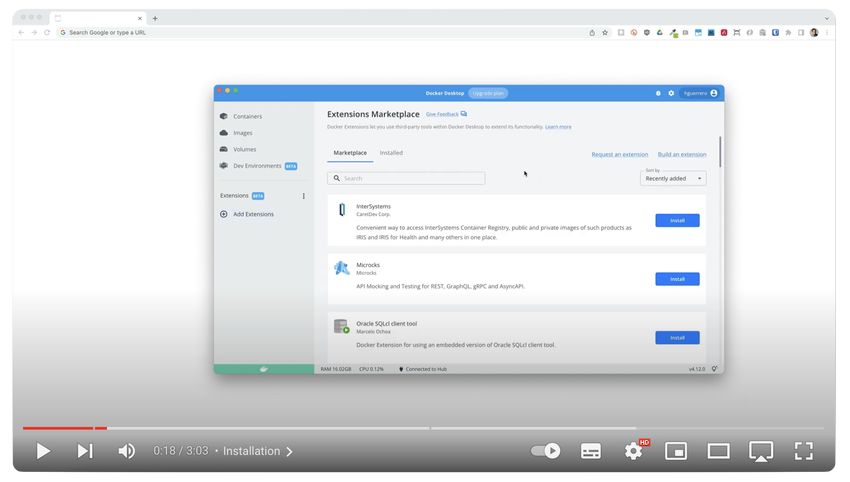The image size is (850, 482).
Task: Click the Add Extensions plus icon
Action: click(x=223, y=214)
